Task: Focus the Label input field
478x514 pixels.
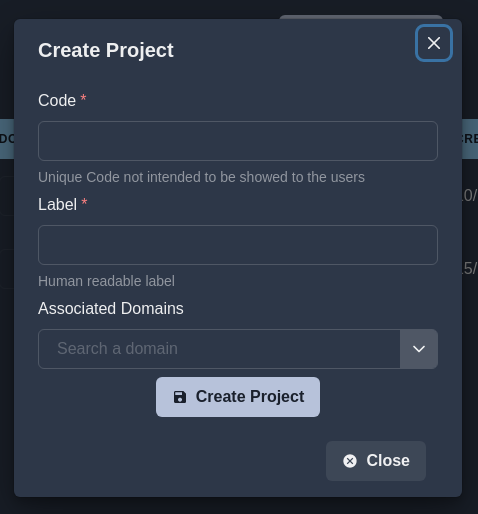Action: 238,245
